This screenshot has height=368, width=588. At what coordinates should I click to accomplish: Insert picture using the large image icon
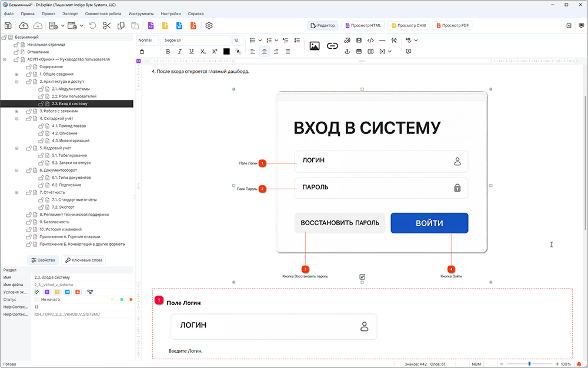[314, 46]
